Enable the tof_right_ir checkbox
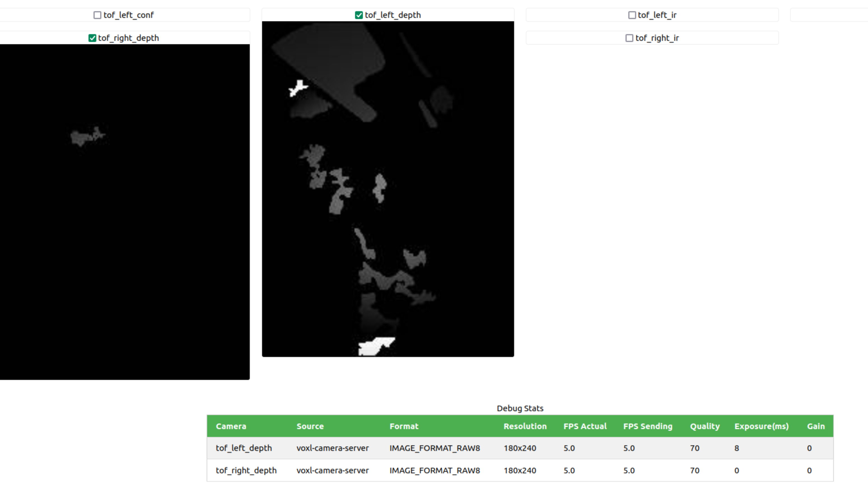868x494 pixels. (x=629, y=38)
